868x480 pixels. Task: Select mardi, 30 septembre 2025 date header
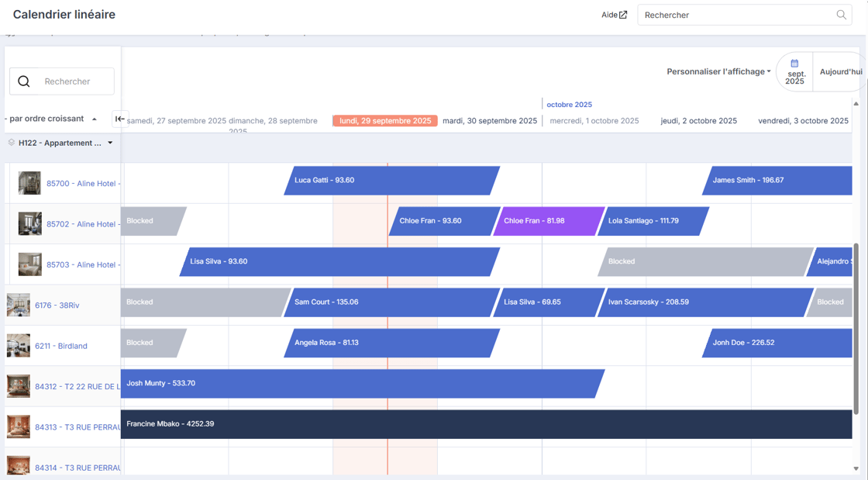click(x=490, y=121)
